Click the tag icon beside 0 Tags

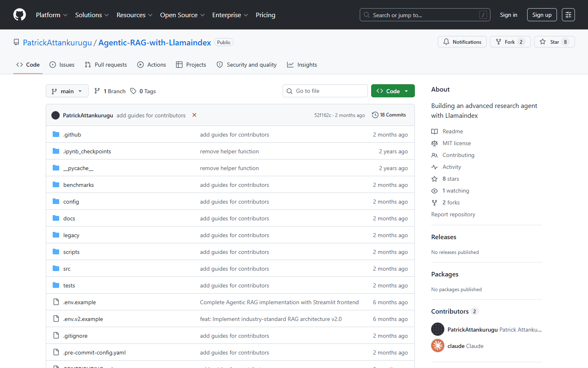pyautogui.click(x=133, y=91)
